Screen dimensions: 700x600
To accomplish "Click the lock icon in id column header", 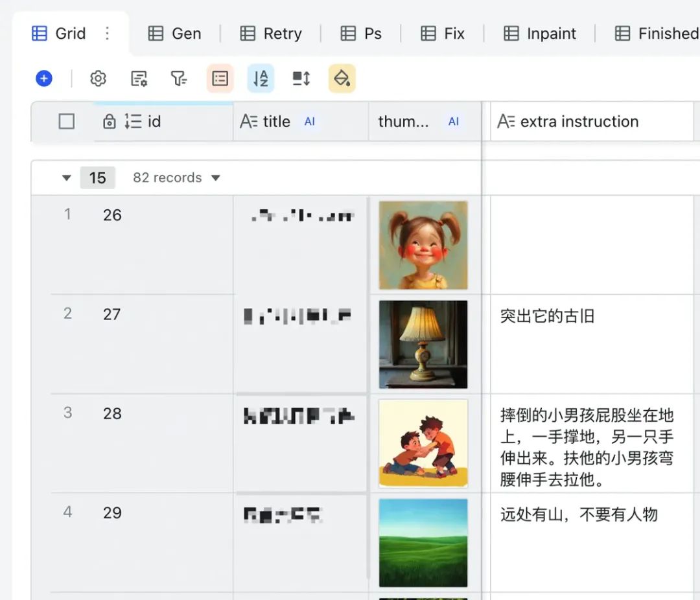I will pyautogui.click(x=110, y=121).
